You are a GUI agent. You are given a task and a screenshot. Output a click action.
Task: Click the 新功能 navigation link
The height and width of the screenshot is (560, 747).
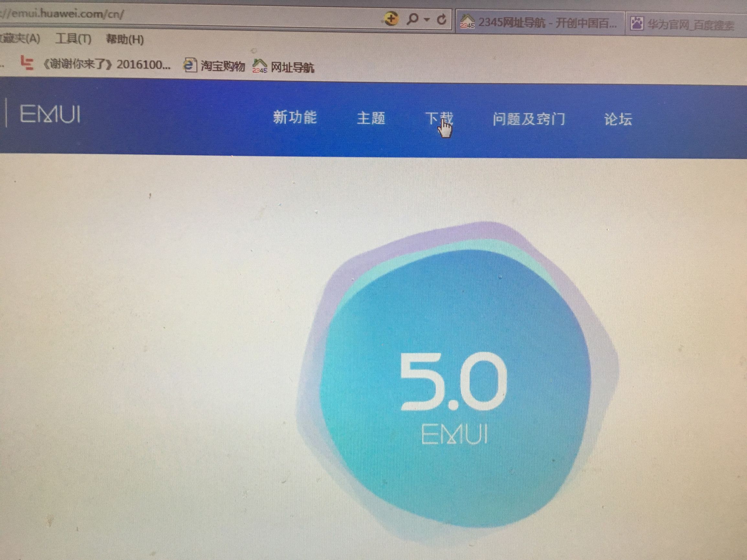click(295, 118)
